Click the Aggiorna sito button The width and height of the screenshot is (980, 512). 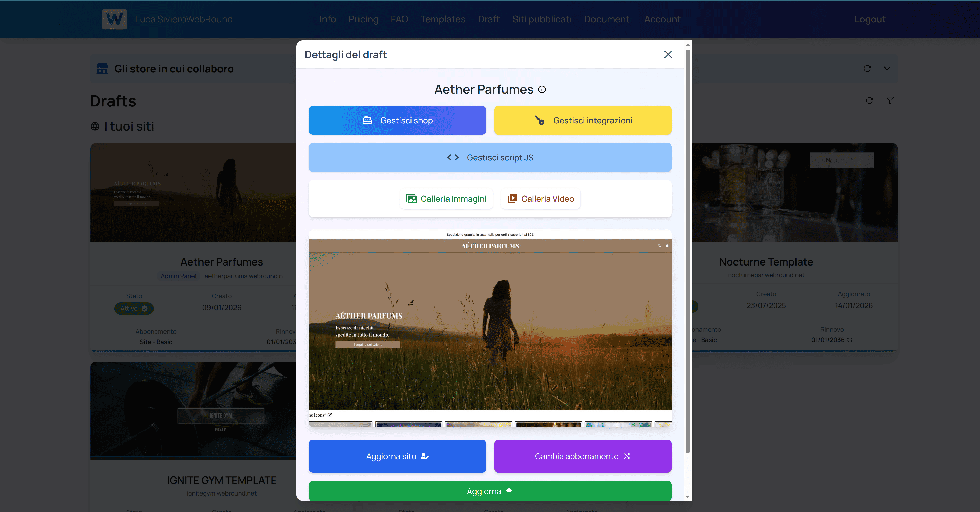[397, 456]
